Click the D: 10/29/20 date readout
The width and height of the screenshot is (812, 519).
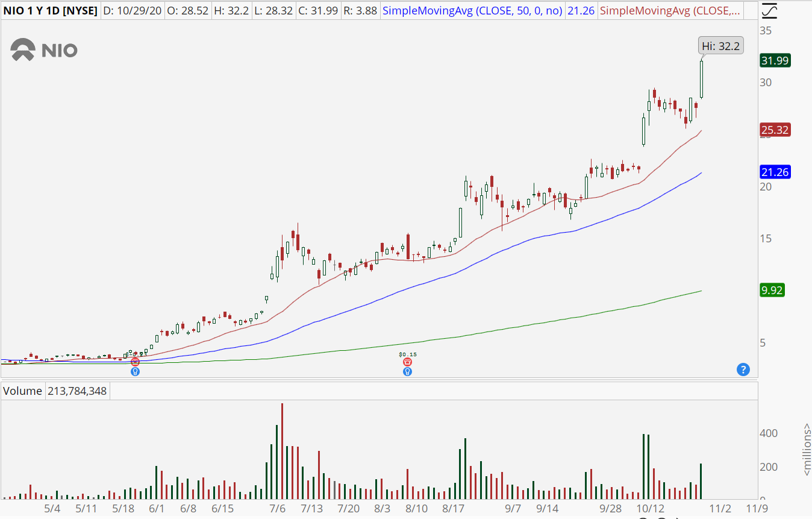pos(131,10)
